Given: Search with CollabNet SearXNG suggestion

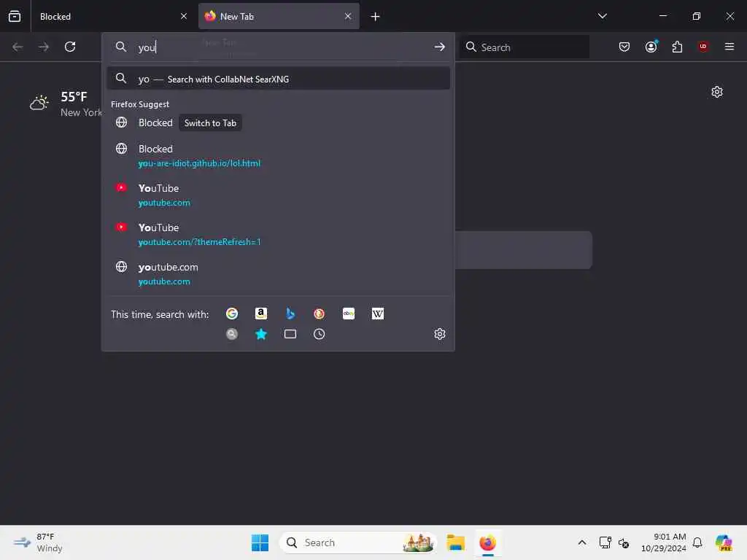Looking at the screenshot, I should [x=279, y=79].
